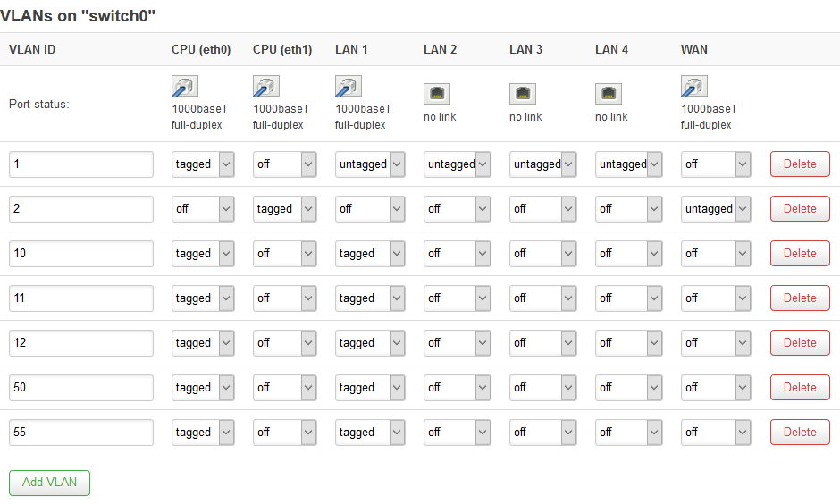Click the 'Port status:' label
840x504 pixels.
[x=39, y=105]
